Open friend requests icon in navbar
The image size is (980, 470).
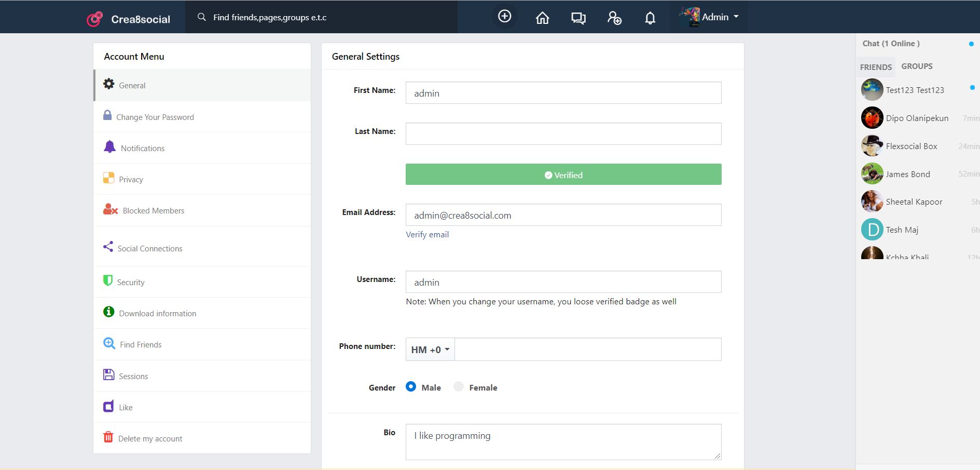[x=614, y=18]
